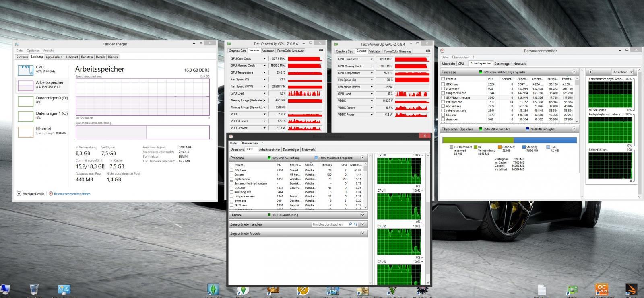The height and width of the screenshot is (298, 644).
Task: Check the System process checkbox in CPU tab
Action: (231, 175)
